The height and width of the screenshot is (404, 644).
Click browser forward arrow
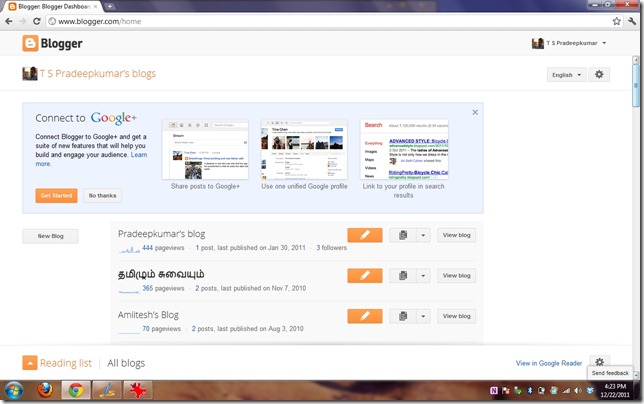(23, 21)
